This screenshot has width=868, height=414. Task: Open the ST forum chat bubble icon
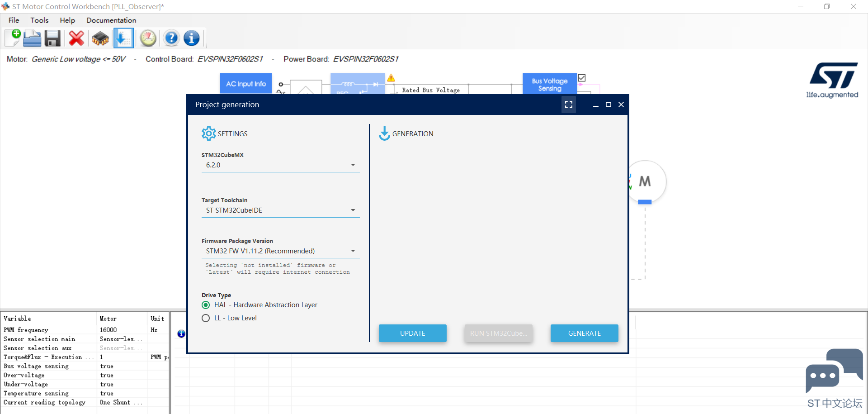(834, 371)
